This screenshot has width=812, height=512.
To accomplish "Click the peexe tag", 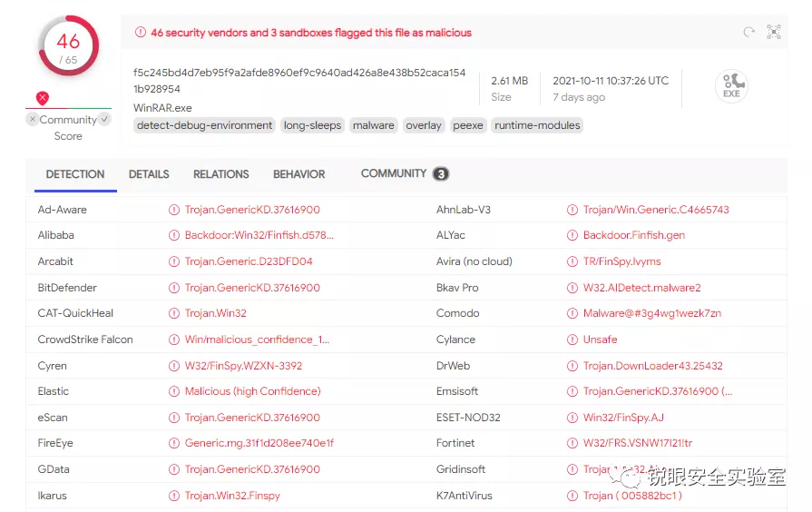I will tap(468, 125).
